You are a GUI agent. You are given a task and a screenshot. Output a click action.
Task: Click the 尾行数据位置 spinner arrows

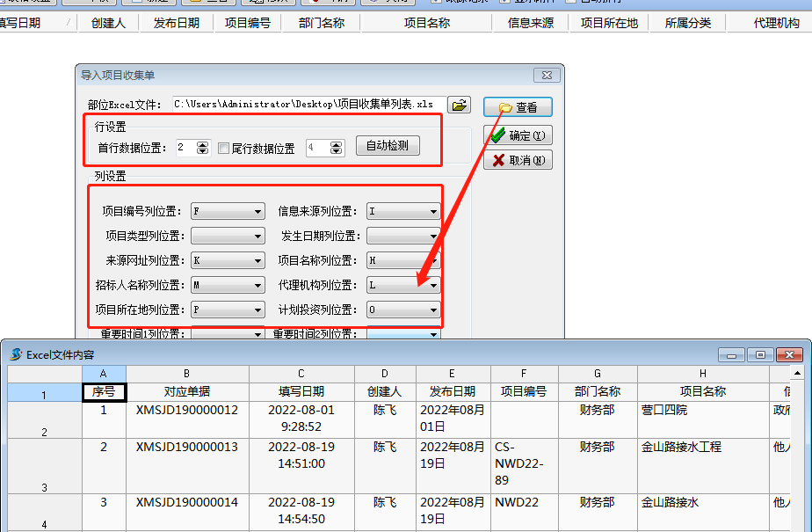337,148
